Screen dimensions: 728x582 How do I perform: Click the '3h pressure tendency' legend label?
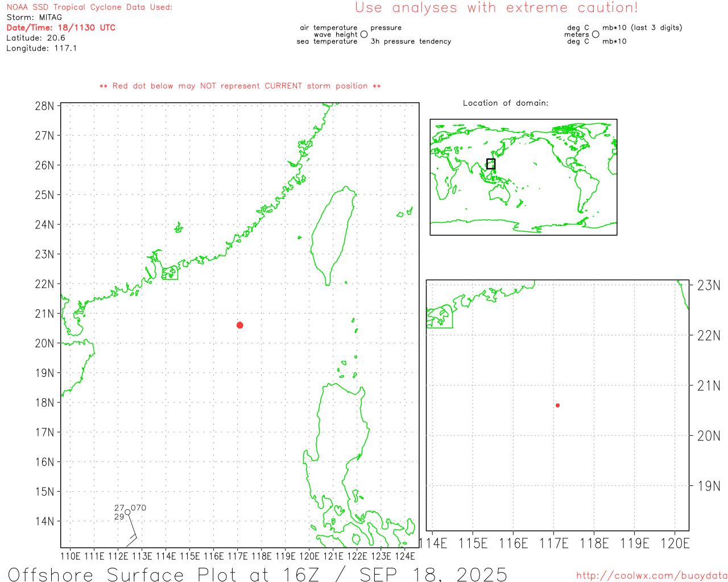coord(411,41)
